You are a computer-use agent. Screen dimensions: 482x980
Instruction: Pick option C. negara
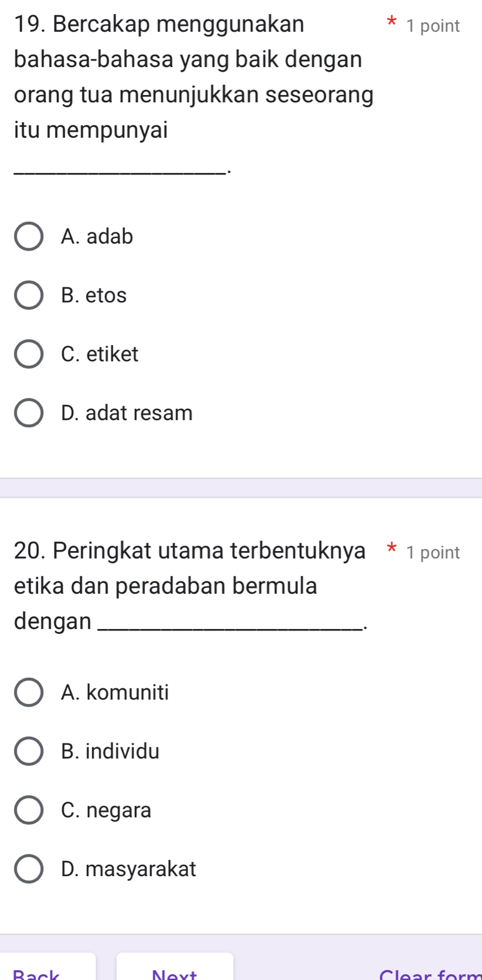pos(28,810)
